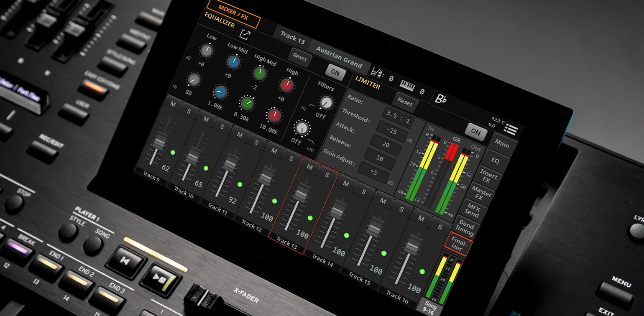The image size is (644, 316).
Task: Open the page menu hamburger icon
Action: click(510, 130)
